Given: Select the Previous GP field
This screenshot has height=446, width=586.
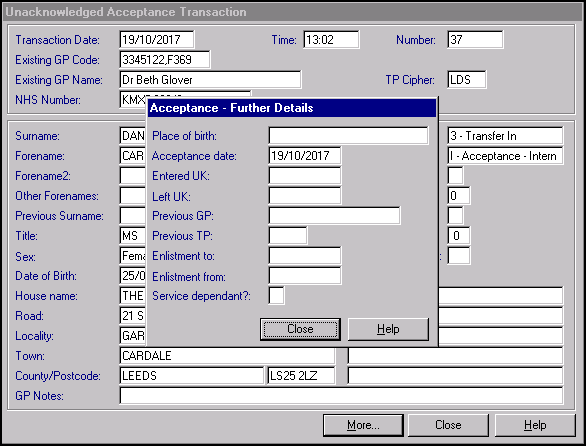Looking at the screenshot, I should pos(334,216).
